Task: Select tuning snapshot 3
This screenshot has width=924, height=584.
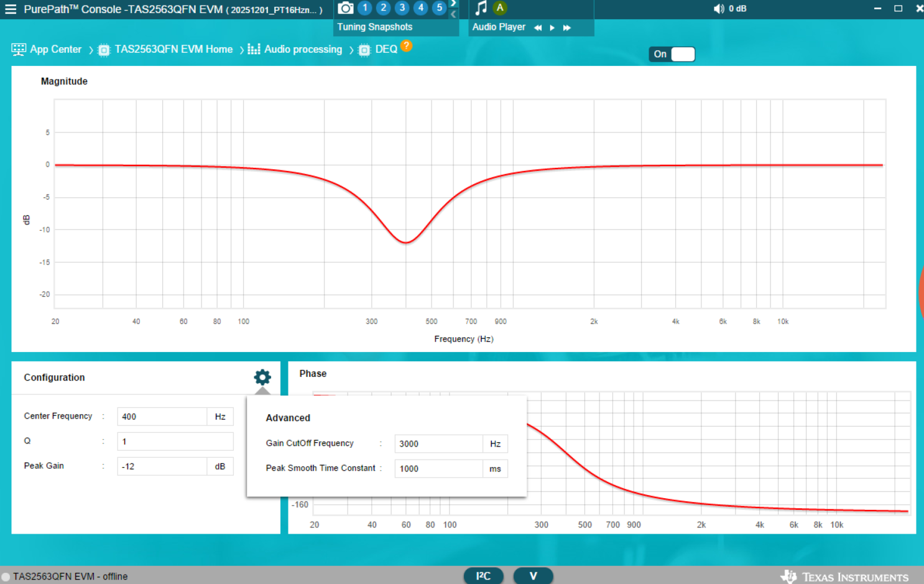Action: (402, 8)
